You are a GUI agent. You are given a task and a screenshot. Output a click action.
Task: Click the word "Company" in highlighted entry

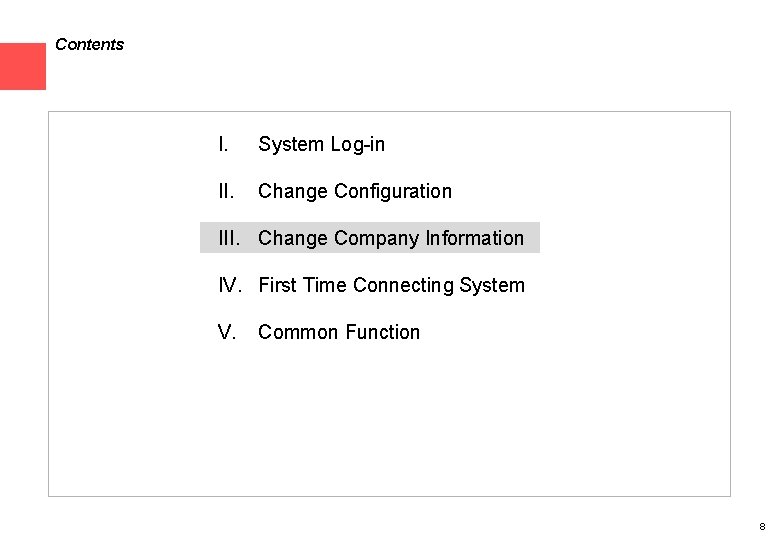point(376,238)
